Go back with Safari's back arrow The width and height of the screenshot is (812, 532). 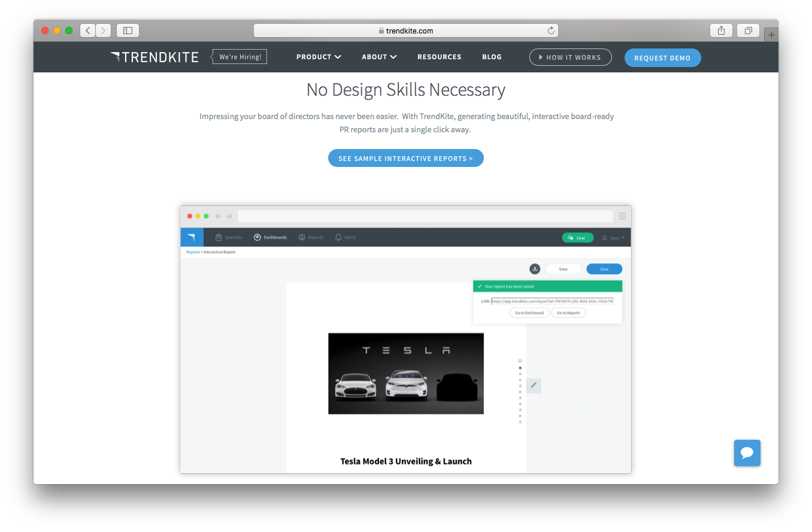point(87,31)
